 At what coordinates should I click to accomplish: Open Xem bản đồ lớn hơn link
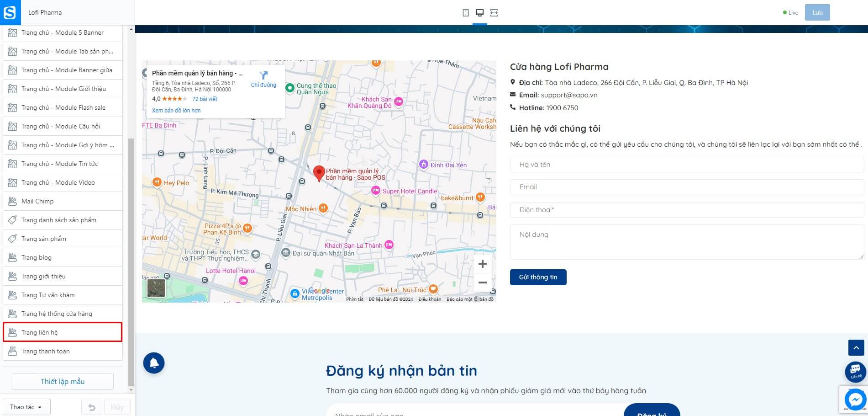pyautogui.click(x=176, y=110)
